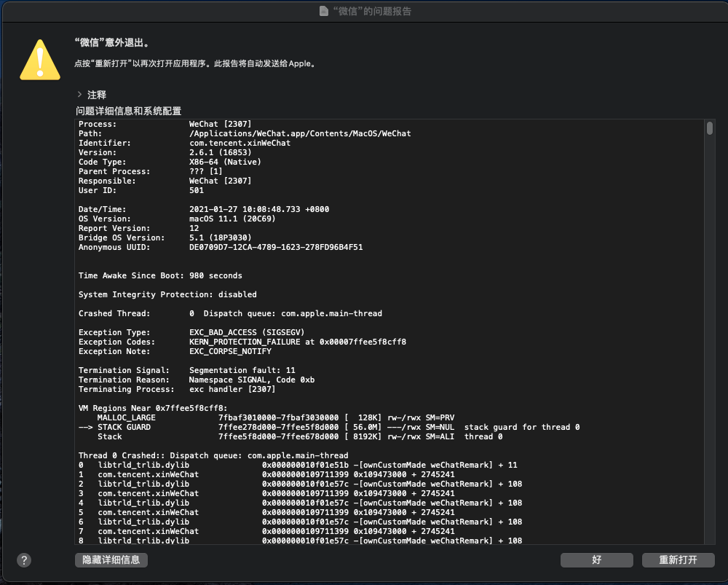This screenshot has height=585, width=728.
Task: Click stack frame 2 libtrld_trlib.dylib row
Action: [x=301, y=484]
